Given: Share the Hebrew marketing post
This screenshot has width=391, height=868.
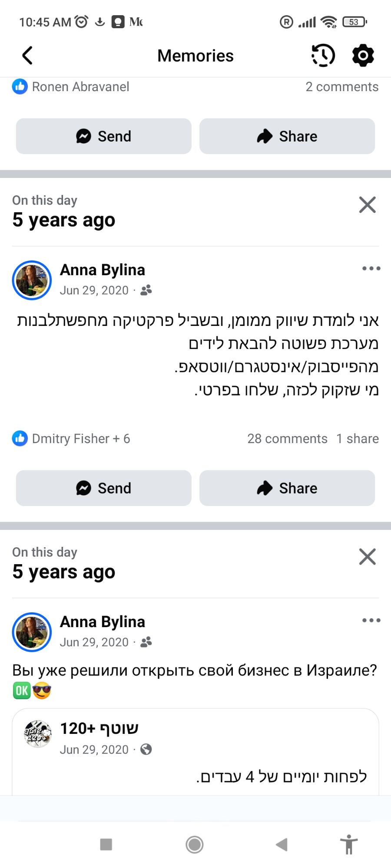Looking at the screenshot, I should pos(287,488).
